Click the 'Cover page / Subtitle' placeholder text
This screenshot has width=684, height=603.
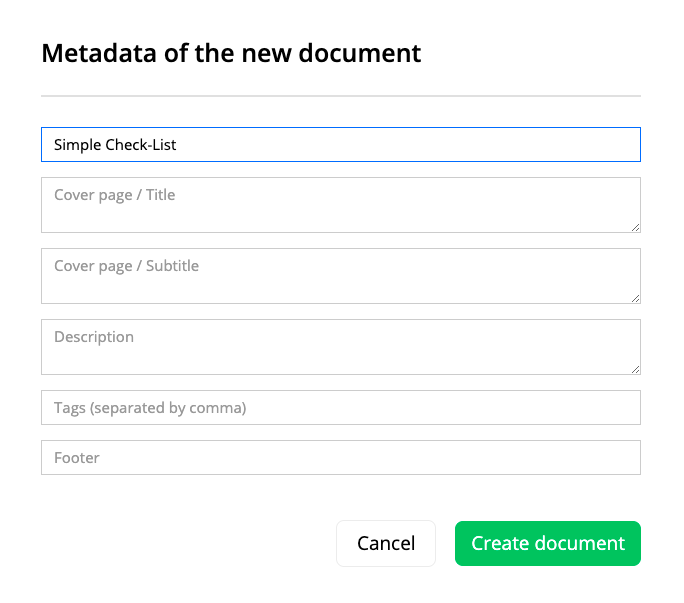pyautogui.click(x=127, y=266)
